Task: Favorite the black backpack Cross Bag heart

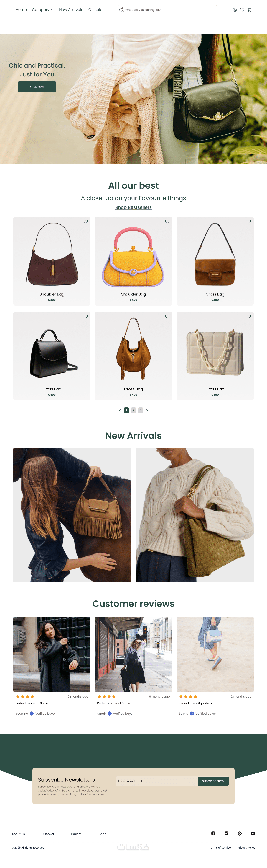Action: [x=85, y=316]
